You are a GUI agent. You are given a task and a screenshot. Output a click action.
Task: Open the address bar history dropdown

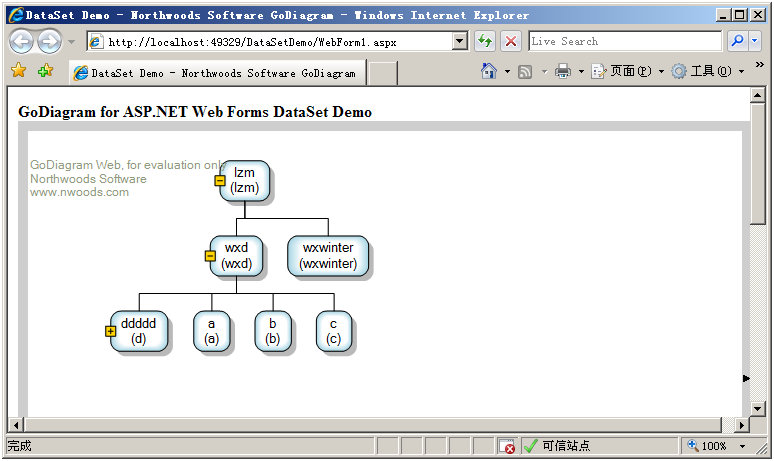tap(460, 41)
